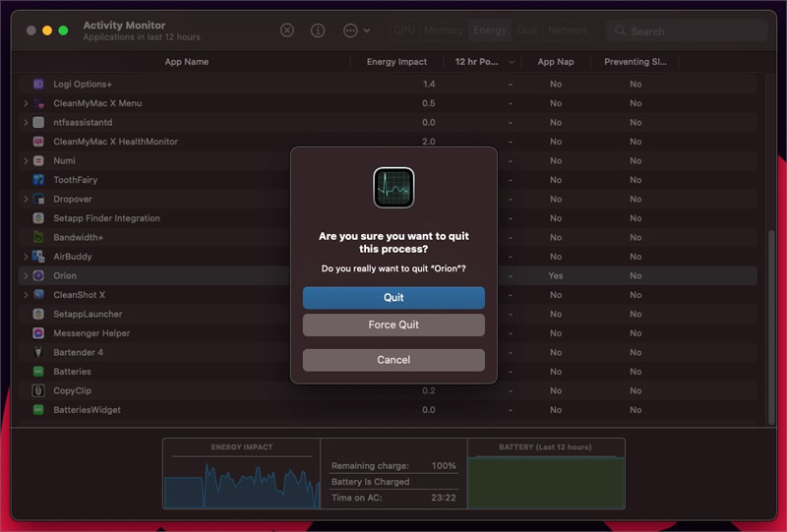Select the Messenger Helper icon
The image size is (787, 532).
tap(38, 333)
